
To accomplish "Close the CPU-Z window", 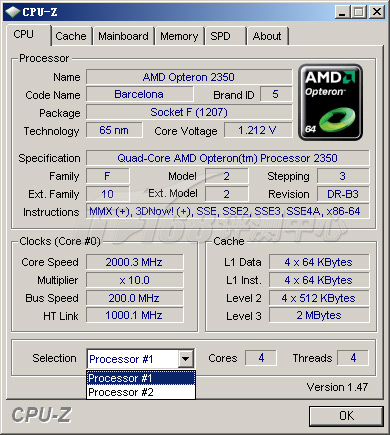I will 377,12.
